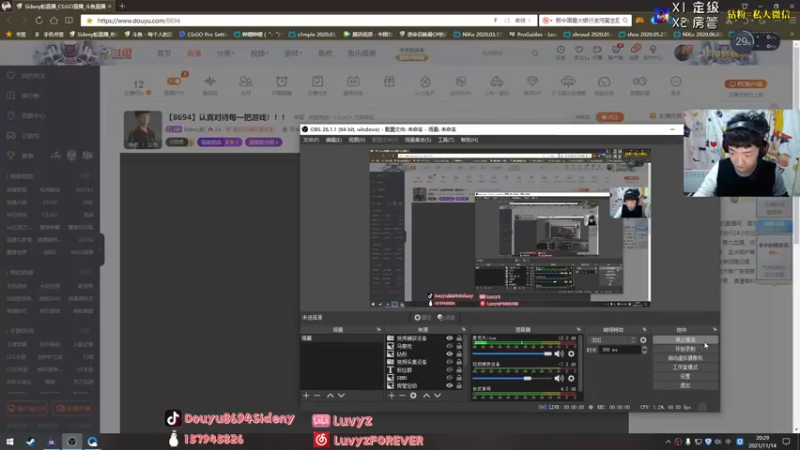Viewport: 800px width, 450px height.
Task: Toggle visibility eye of fourth video source
Action: (449, 362)
